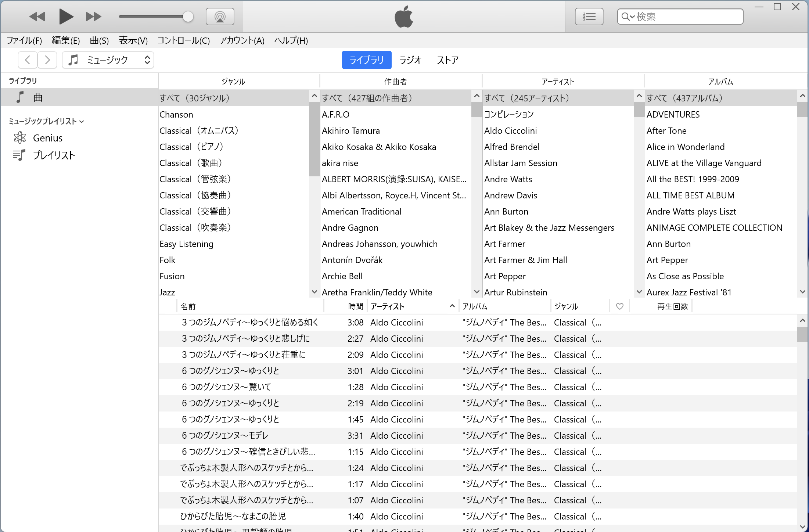Click the fast-forward next track button
This screenshot has width=809, height=532.
[93, 17]
